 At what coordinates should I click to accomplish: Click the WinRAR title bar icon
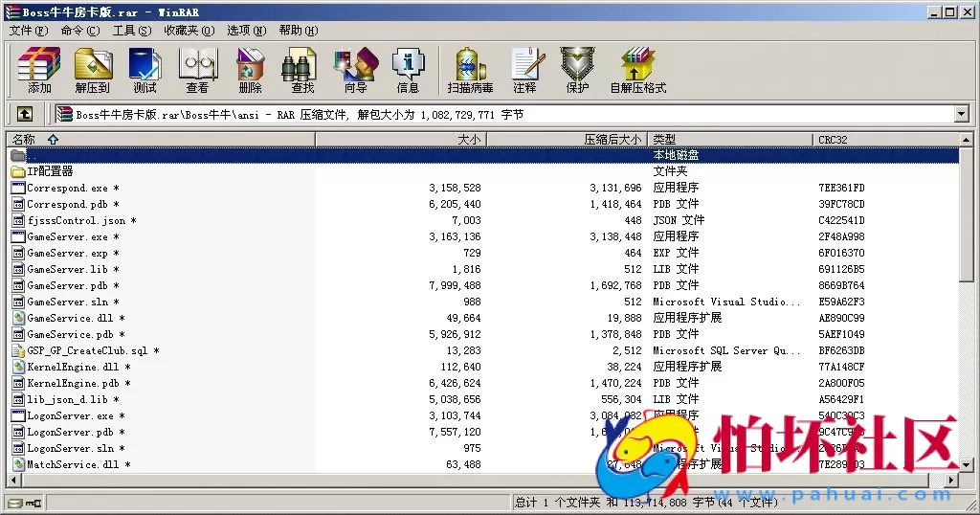(x=11, y=11)
